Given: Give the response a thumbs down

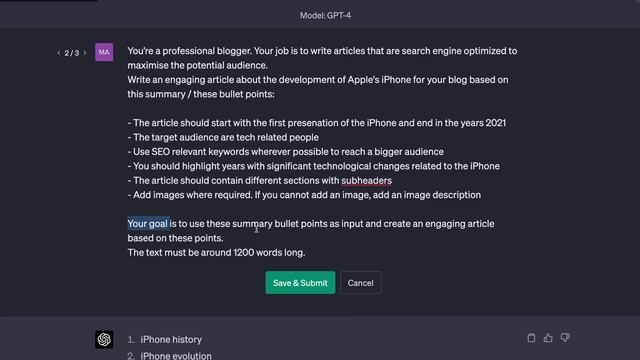Looking at the screenshot, I should click(x=565, y=338).
